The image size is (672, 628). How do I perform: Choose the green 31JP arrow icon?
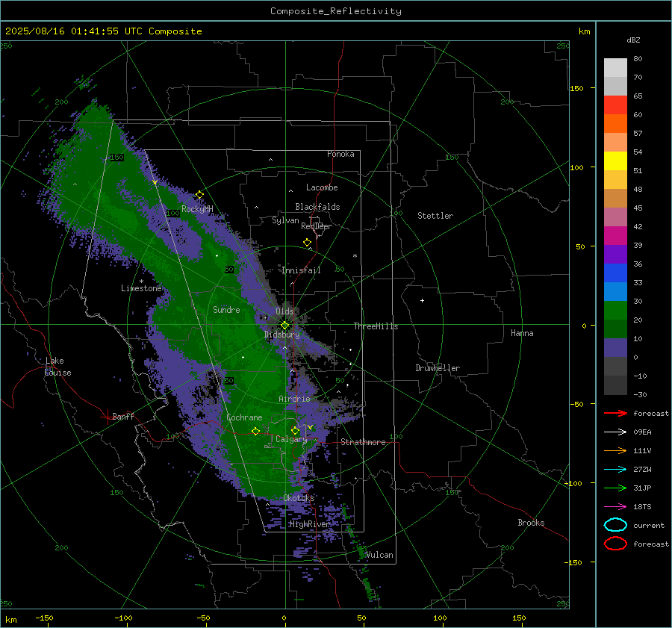pyautogui.click(x=615, y=488)
